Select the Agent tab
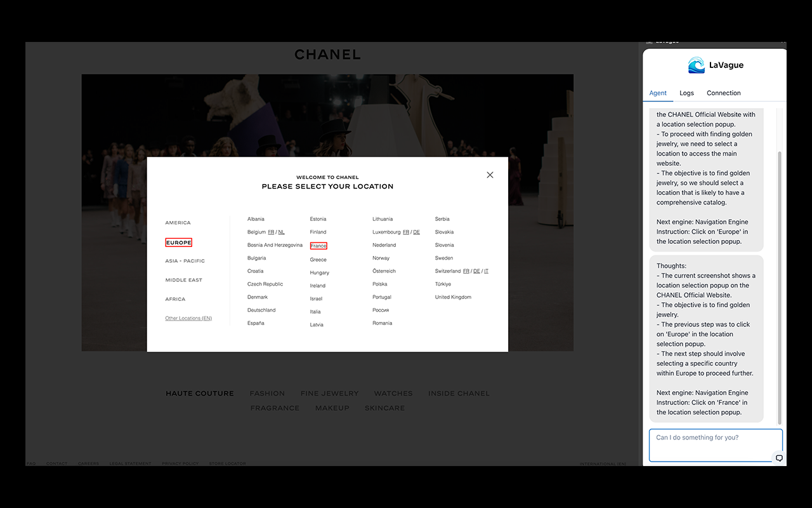812x508 pixels. (x=658, y=93)
